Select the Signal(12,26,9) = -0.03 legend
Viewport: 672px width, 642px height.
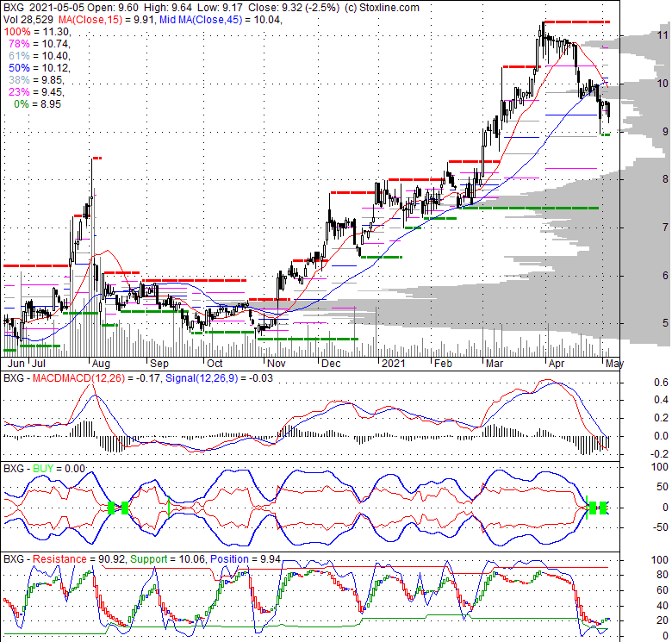coord(219,378)
